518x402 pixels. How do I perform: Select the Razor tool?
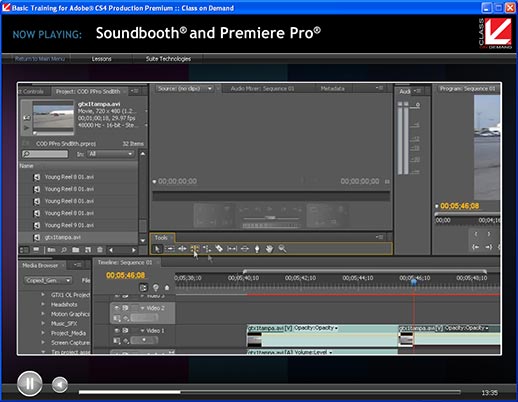pos(219,249)
